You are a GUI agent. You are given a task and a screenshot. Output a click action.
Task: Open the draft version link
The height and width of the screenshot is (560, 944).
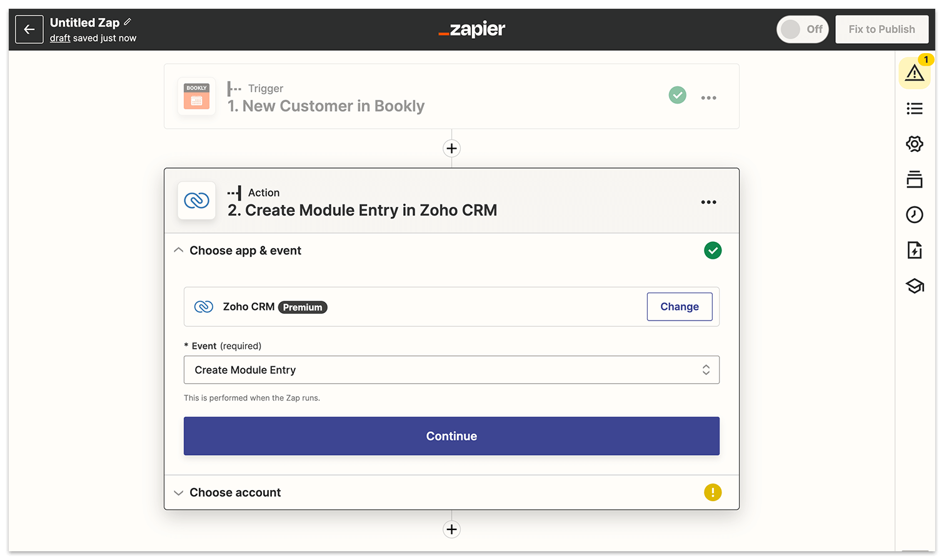(60, 38)
